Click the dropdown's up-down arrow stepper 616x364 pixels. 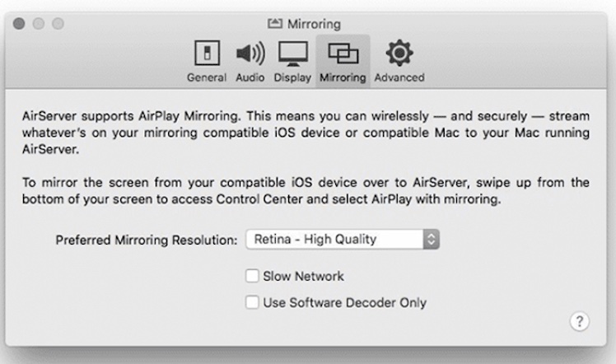pos(432,240)
